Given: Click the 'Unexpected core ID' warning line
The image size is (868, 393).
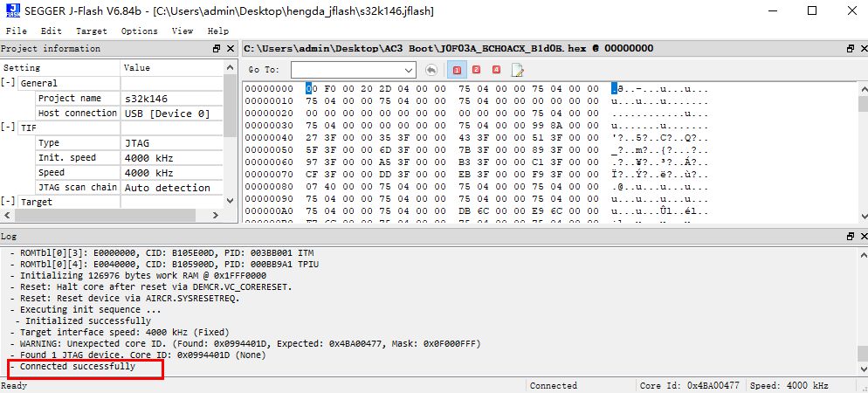Looking at the screenshot, I should point(245,344).
